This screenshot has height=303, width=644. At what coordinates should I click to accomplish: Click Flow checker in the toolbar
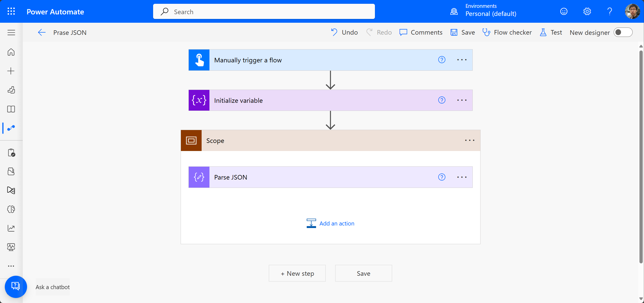[x=507, y=32]
